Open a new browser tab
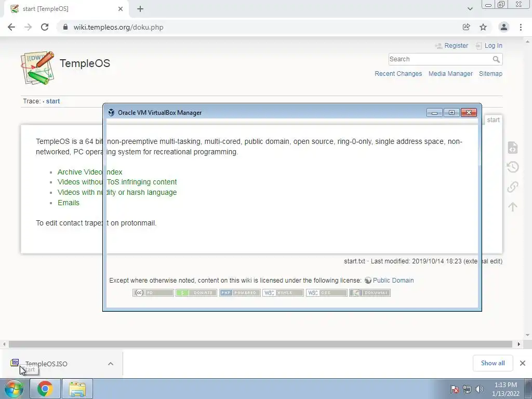Screen dimensions: 532x399 (140, 9)
